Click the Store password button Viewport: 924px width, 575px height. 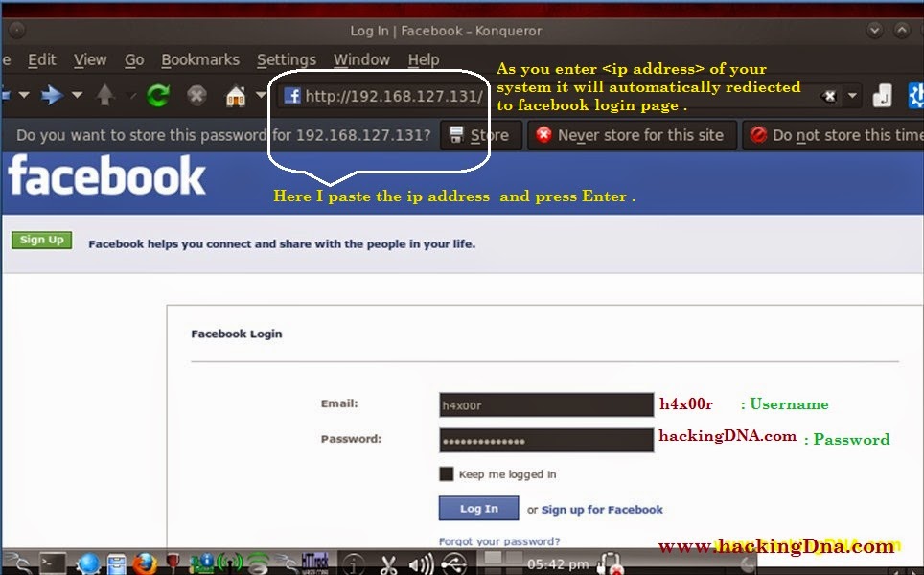(480, 135)
